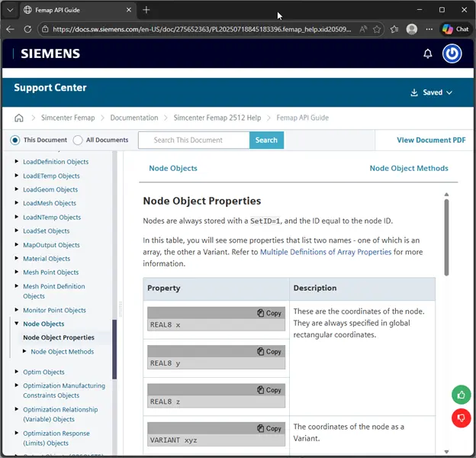Go to next topic Node Object Methods
The width and height of the screenshot is (476, 458).
[409, 168]
